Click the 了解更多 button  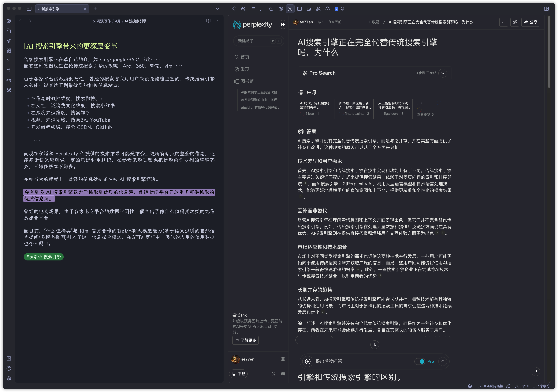[245, 340]
